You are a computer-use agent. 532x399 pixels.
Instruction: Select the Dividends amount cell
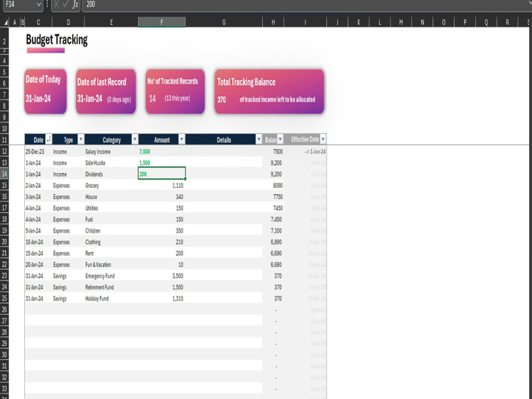[162, 174]
